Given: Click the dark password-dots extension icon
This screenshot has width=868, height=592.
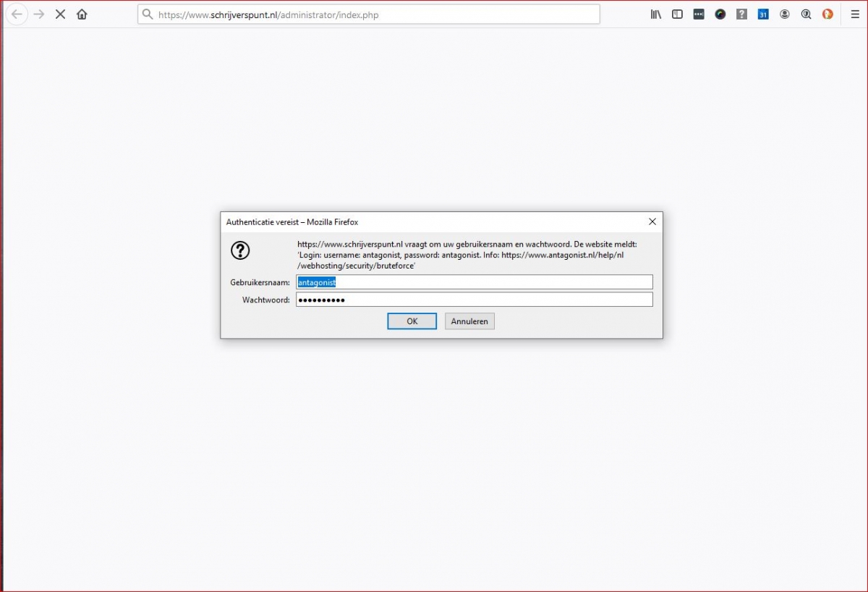Looking at the screenshot, I should point(699,14).
